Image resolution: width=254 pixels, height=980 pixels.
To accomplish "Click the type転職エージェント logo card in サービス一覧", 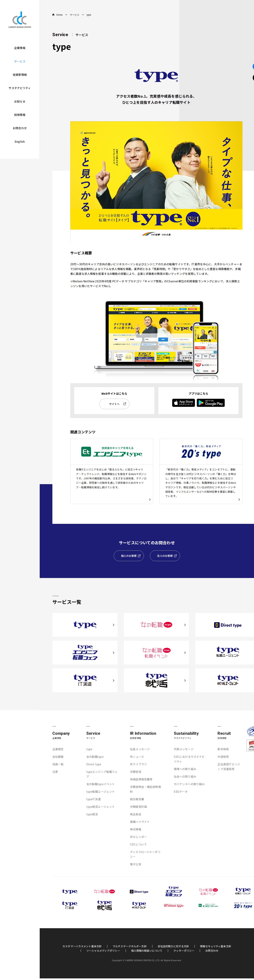I will coord(224,652).
